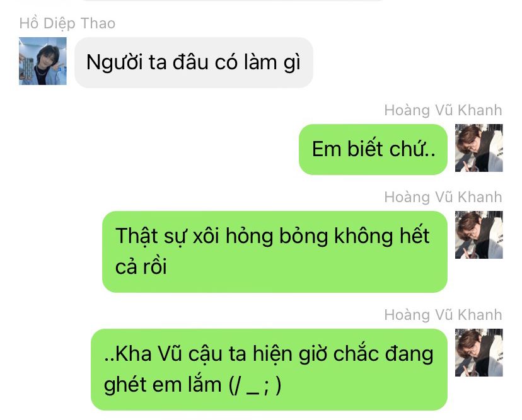Click the "(/ _ ; )" emoticon in last message
This screenshot has height=420, width=522.
(x=255, y=385)
